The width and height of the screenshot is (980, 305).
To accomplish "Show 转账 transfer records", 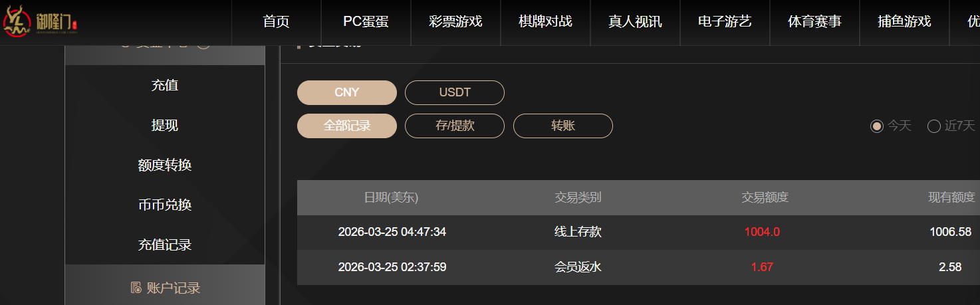I will [562, 126].
